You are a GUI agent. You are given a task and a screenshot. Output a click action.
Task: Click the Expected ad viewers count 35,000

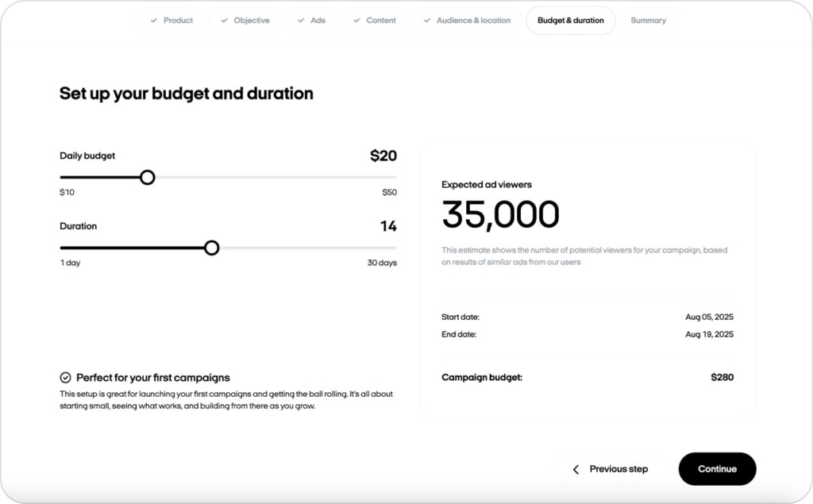point(501,214)
